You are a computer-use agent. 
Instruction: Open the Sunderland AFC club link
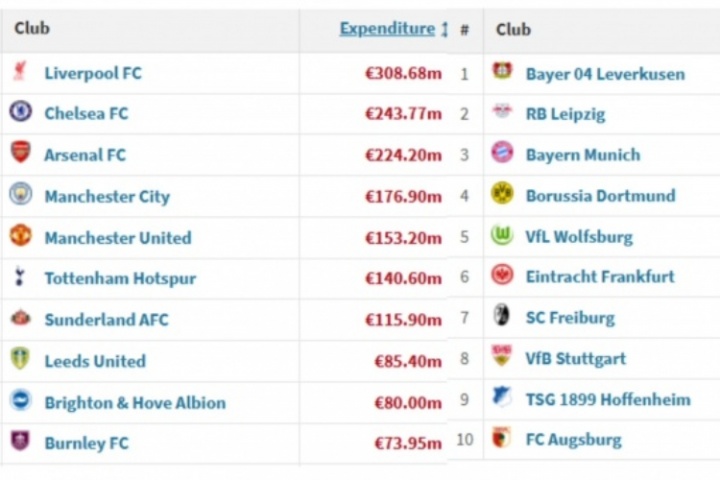pyautogui.click(x=106, y=320)
